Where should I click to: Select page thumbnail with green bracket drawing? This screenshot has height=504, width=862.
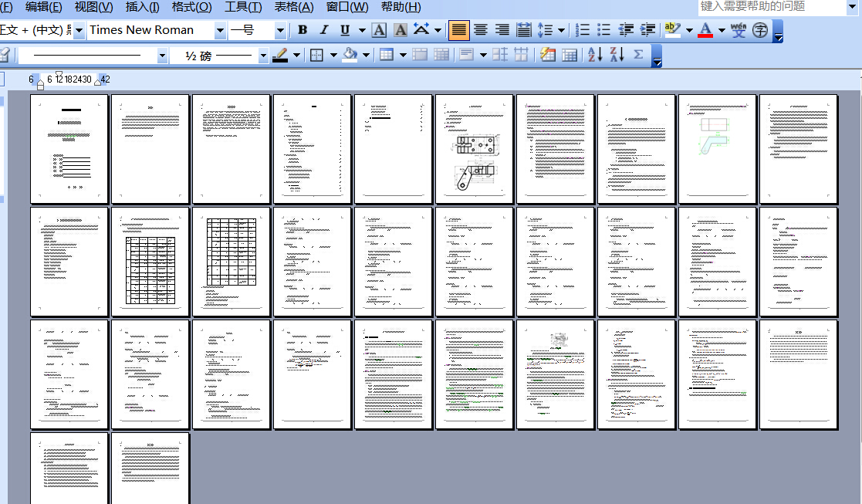717,149
